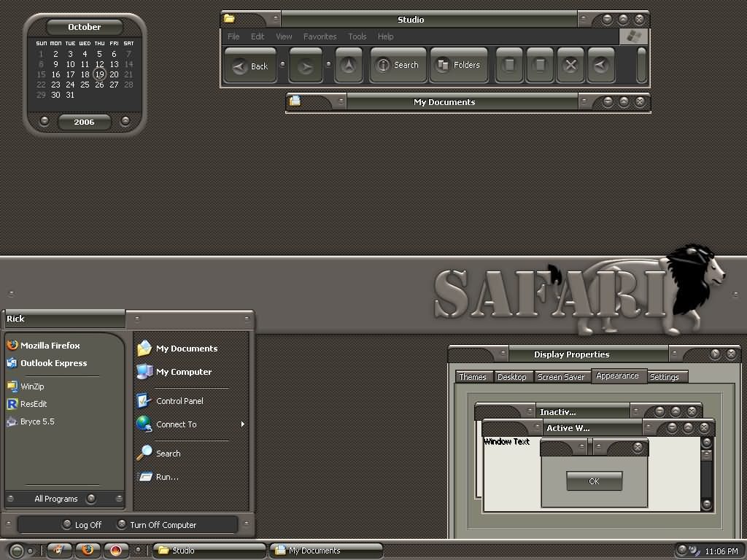Viewport: 747px width, 560px height.
Task: Select Run... in the Start menu
Action: [158, 477]
